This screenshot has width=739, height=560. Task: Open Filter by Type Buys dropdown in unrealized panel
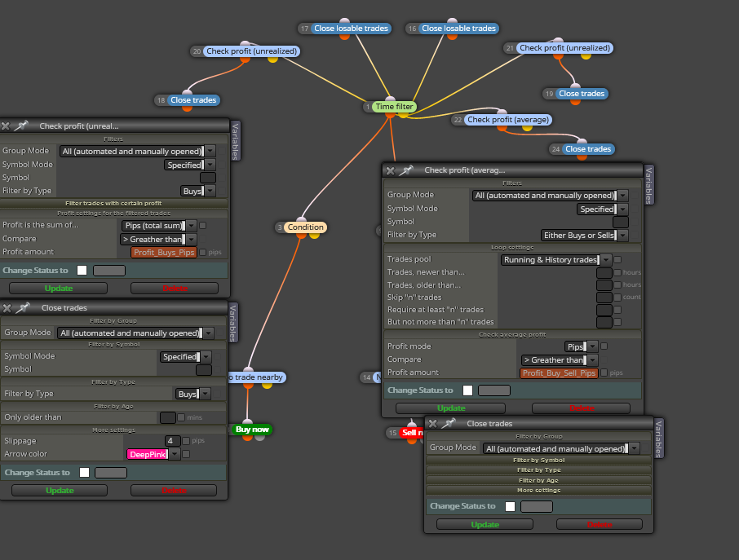click(210, 191)
